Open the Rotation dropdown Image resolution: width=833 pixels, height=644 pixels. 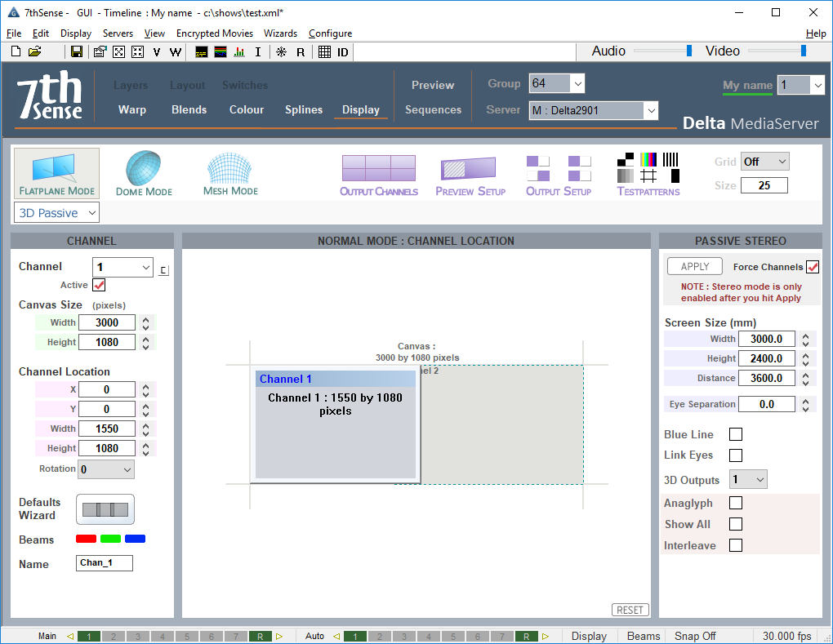tap(106, 469)
